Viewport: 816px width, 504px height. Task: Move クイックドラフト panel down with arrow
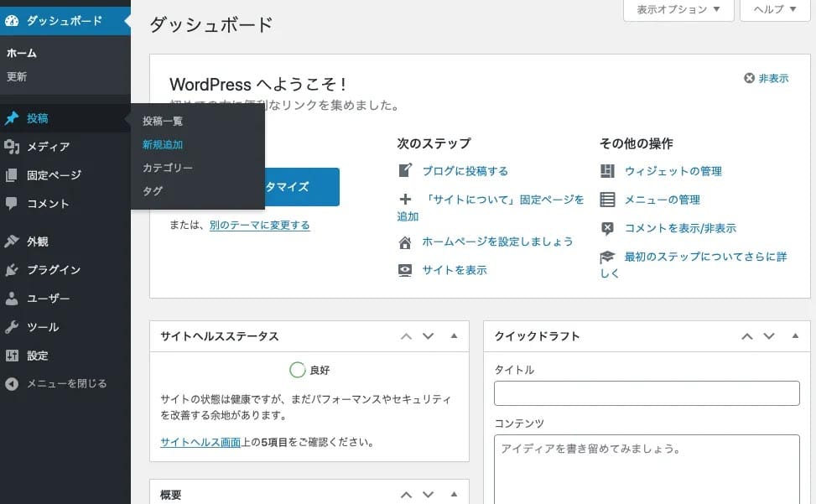pyautogui.click(x=769, y=336)
